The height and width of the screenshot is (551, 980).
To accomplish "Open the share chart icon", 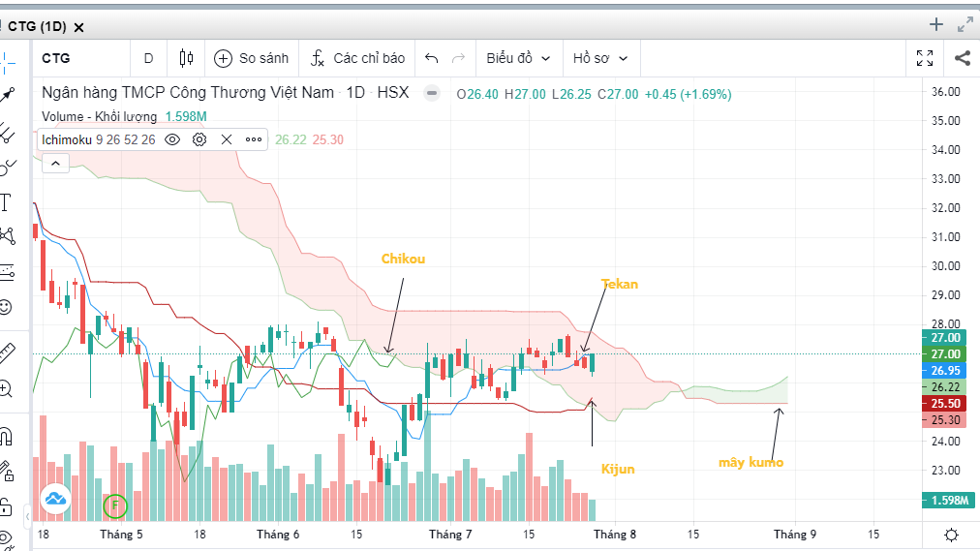I will [963, 58].
